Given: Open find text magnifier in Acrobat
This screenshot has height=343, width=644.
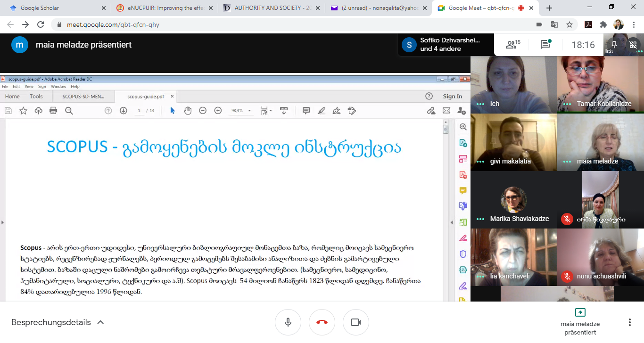Looking at the screenshot, I should click(69, 111).
